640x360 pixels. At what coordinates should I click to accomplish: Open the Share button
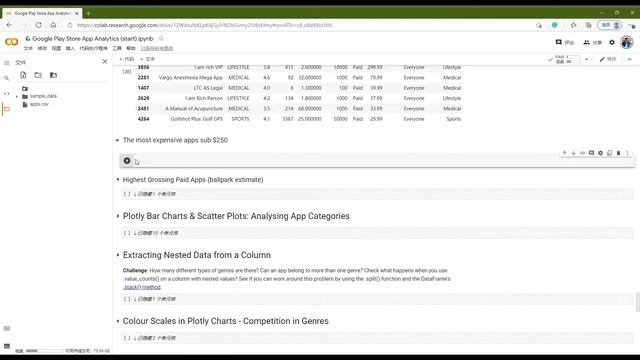pyautogui.click(x=593, y=42)
